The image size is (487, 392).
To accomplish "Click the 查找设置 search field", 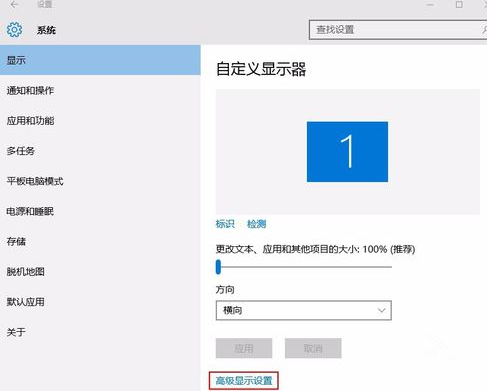I will coord(398,30).
